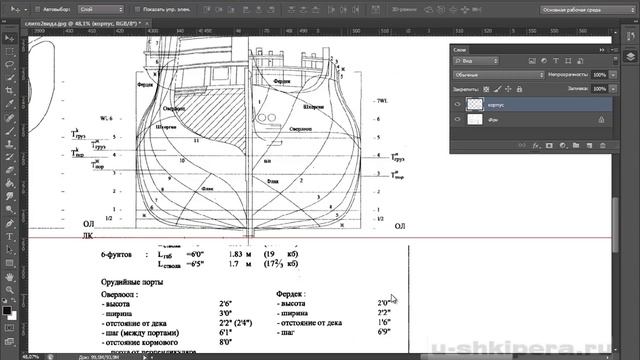The image size is (640, 360).
Task: Create a new layer group
Action: tap(576, 145)
